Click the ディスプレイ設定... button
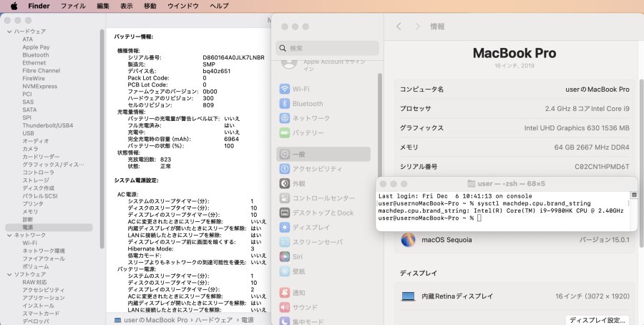Viewport: 644px width, 325px height. pos(597,320)
